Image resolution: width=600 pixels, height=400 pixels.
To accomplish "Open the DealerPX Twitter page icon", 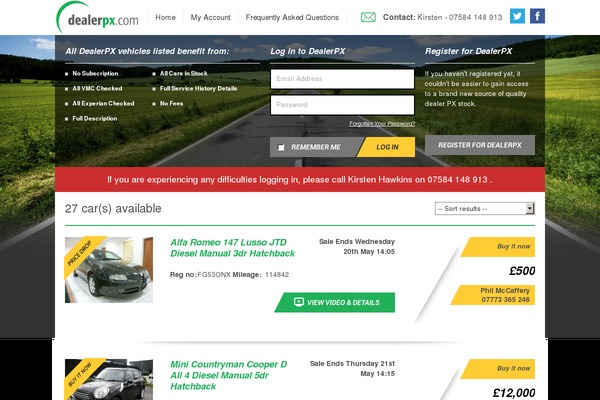I will click(517, 16).
